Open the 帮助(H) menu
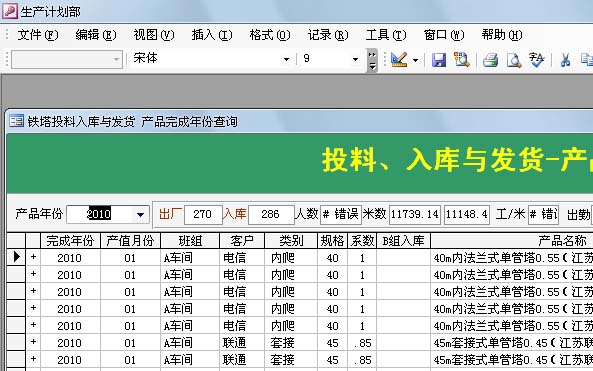Screen dimensions: 593x371 (502, 35)
